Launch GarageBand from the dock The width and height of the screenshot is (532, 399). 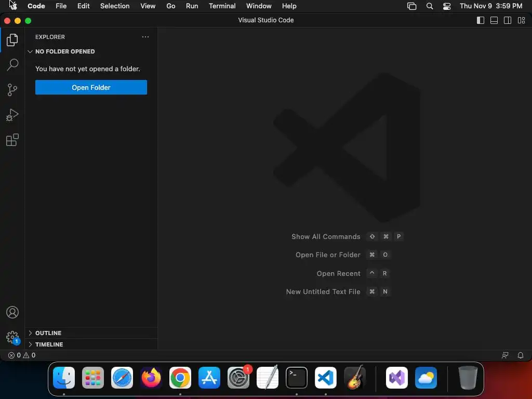355,378
